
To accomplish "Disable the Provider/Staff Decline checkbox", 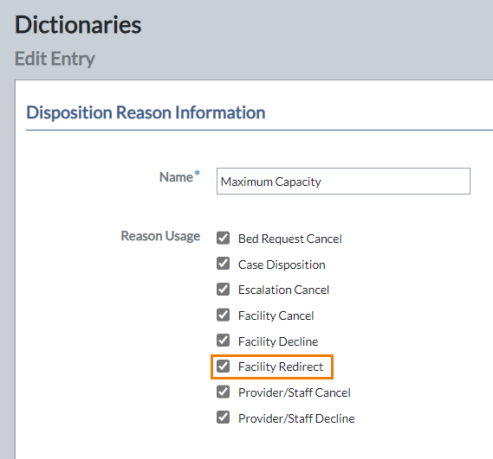I will point(223,418).
